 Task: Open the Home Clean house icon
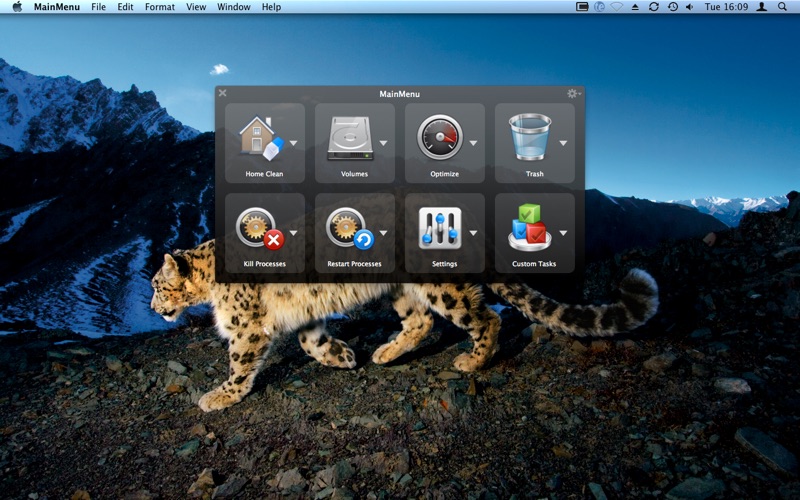261,139
